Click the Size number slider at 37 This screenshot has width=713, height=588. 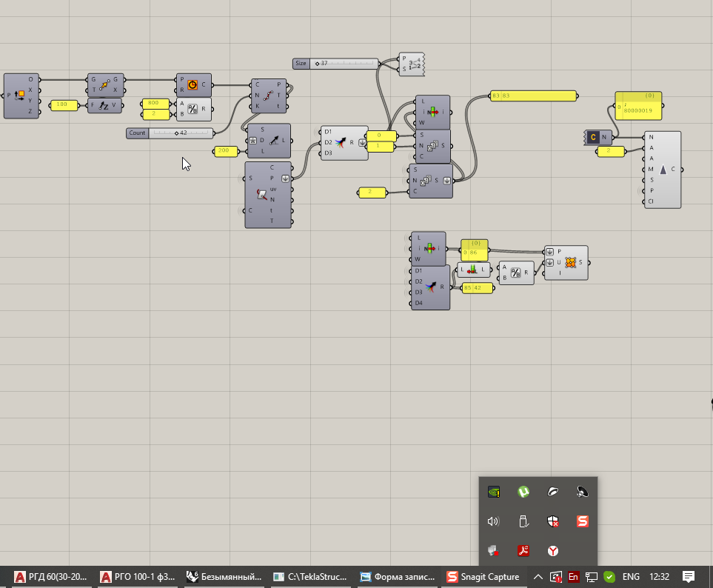click(x=335, y=63)
